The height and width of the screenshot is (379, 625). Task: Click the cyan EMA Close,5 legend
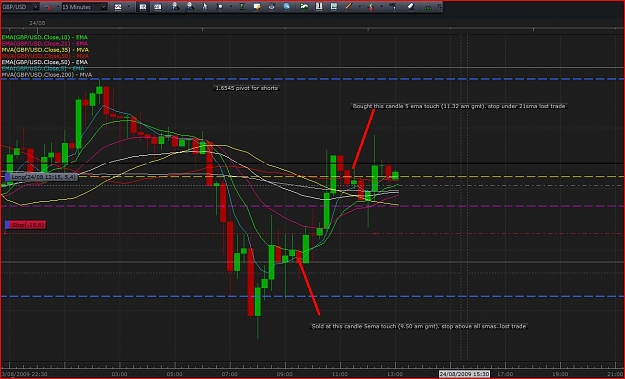point(43,69)
